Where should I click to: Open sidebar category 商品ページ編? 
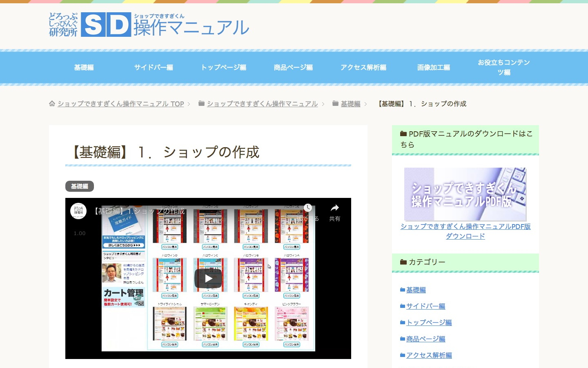point(426,339)
